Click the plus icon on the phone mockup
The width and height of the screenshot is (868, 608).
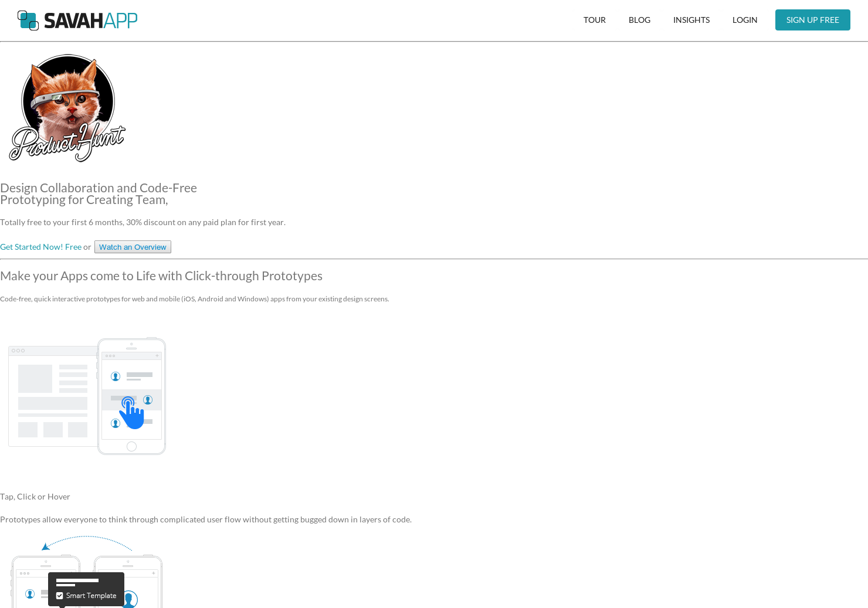click(156, 355)
